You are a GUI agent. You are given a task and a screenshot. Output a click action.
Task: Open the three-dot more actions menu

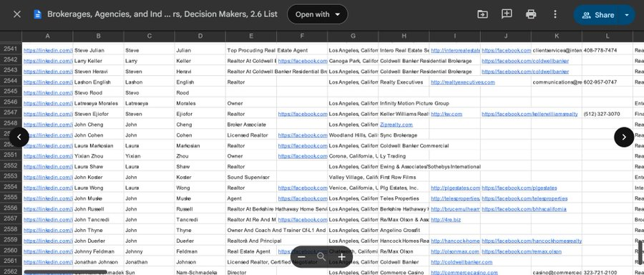555,14
